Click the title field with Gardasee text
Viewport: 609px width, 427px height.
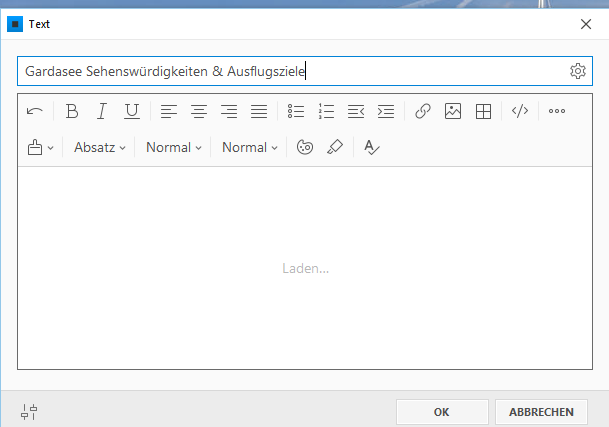tap(305, 71)
